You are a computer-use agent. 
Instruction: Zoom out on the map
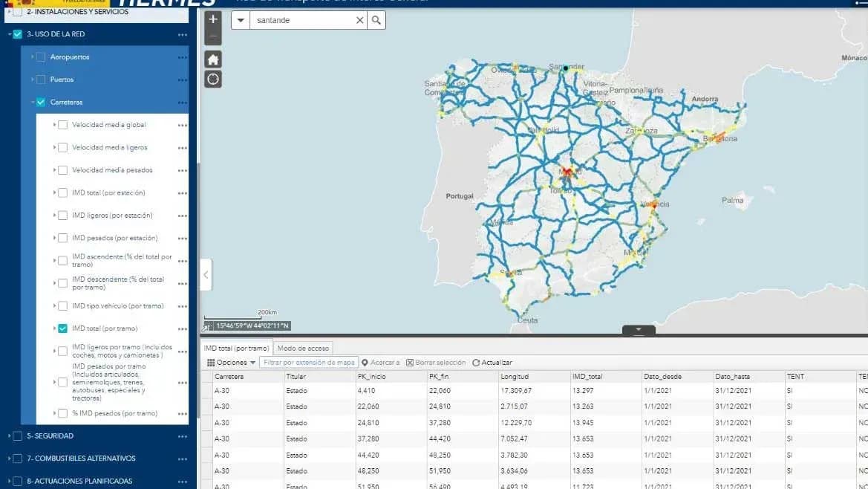click(x=212, y=36)
